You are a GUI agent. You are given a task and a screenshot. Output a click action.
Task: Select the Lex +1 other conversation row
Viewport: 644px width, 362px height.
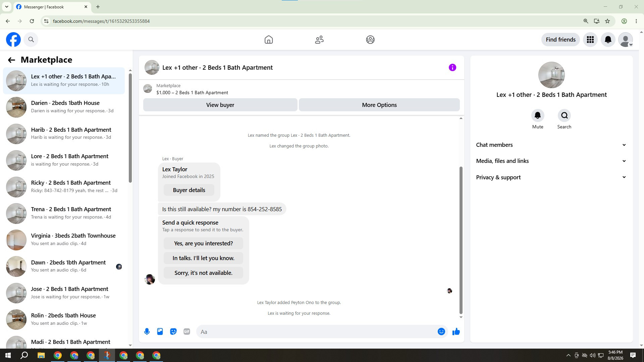tap(64, 81)
